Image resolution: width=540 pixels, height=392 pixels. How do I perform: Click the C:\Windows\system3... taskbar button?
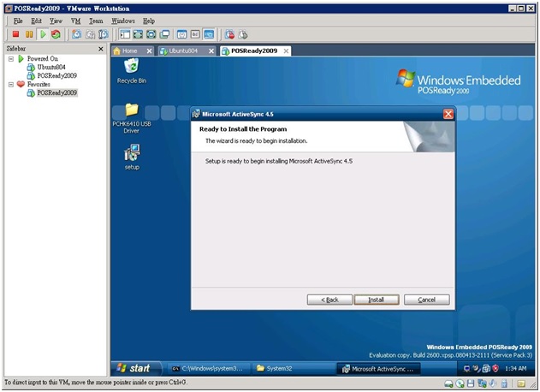pos(208,369)
